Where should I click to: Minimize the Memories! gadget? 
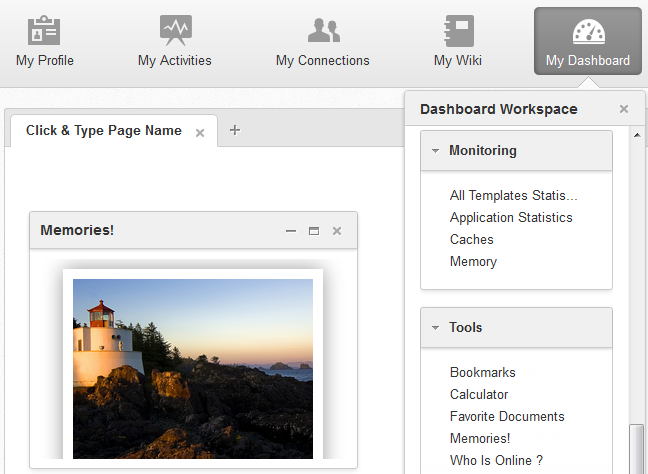pyautogui.click(x=291, y=231)
